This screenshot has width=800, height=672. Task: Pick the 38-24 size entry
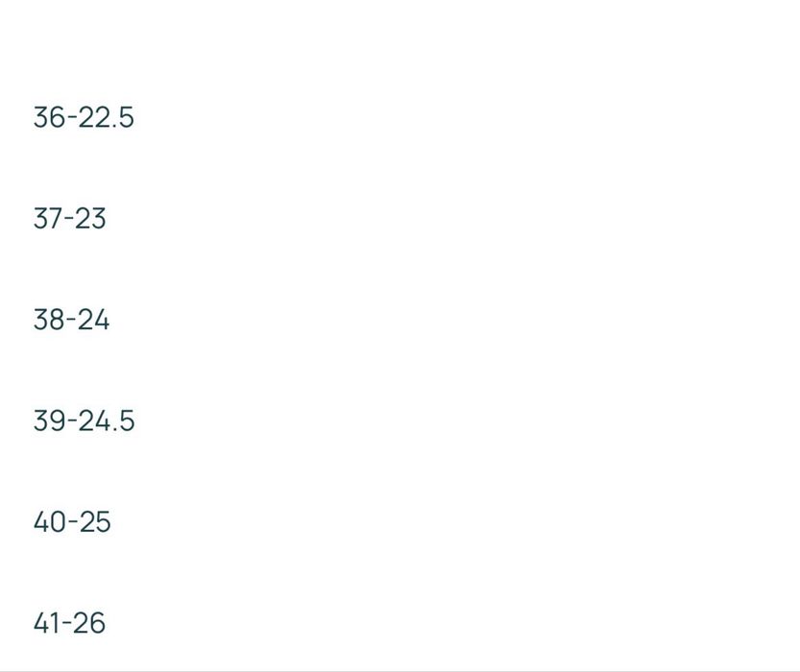(71, 320)
